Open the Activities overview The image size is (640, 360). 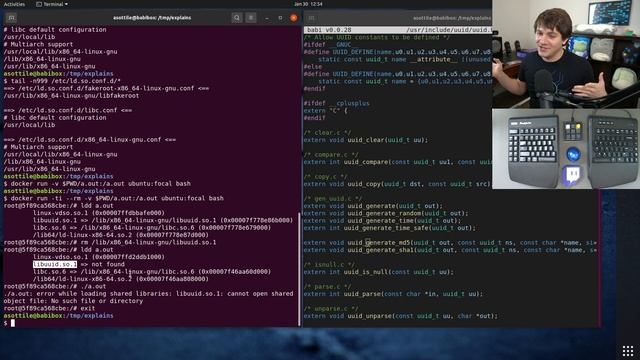click(14, 4)
